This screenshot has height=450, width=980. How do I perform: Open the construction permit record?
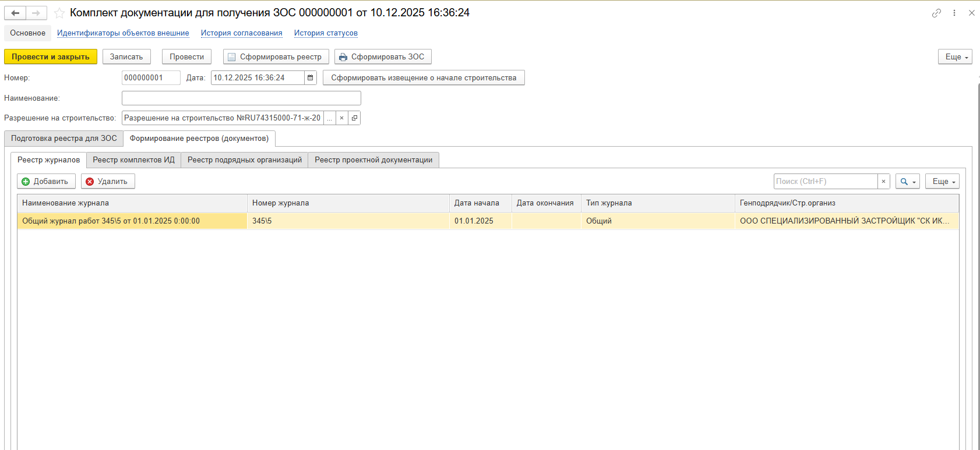click(354, 118)
